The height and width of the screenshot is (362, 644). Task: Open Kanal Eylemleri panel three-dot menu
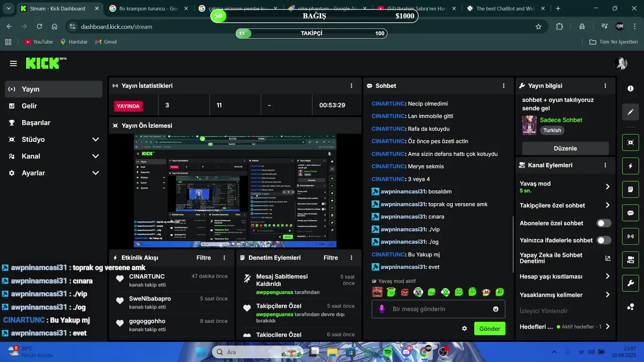(x=605, y=165)
